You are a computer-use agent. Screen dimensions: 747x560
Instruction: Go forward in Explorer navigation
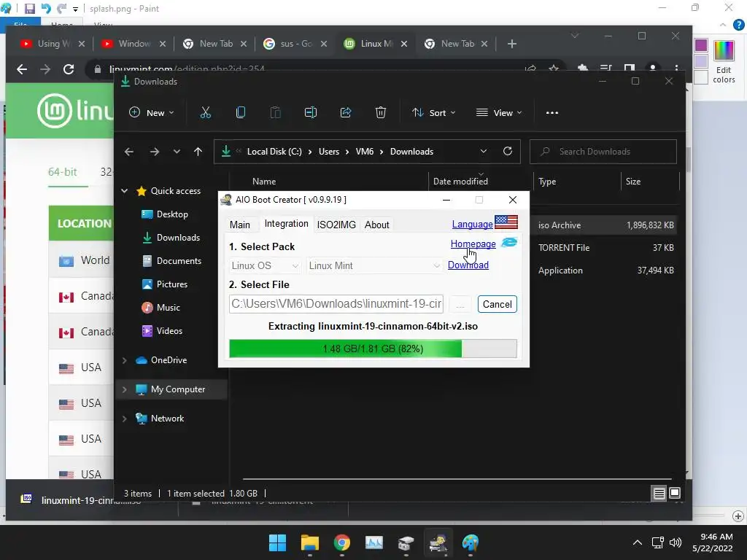(x=155, y=152)
